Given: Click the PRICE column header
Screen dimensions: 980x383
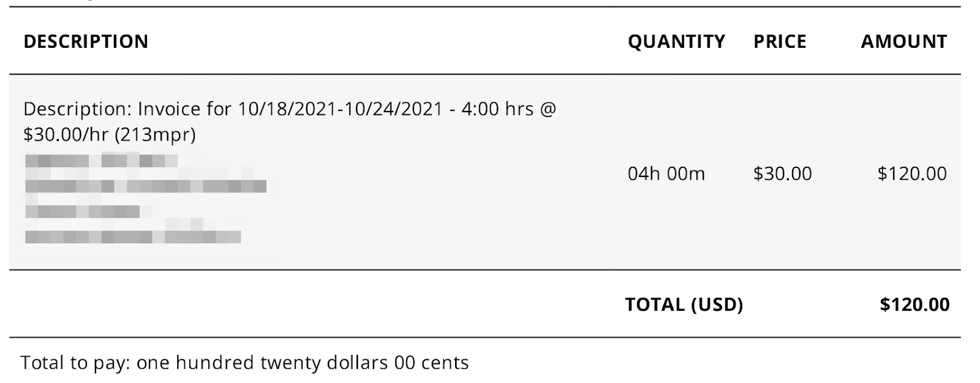Looking at the screenshot, I should [x=780, y=42].
